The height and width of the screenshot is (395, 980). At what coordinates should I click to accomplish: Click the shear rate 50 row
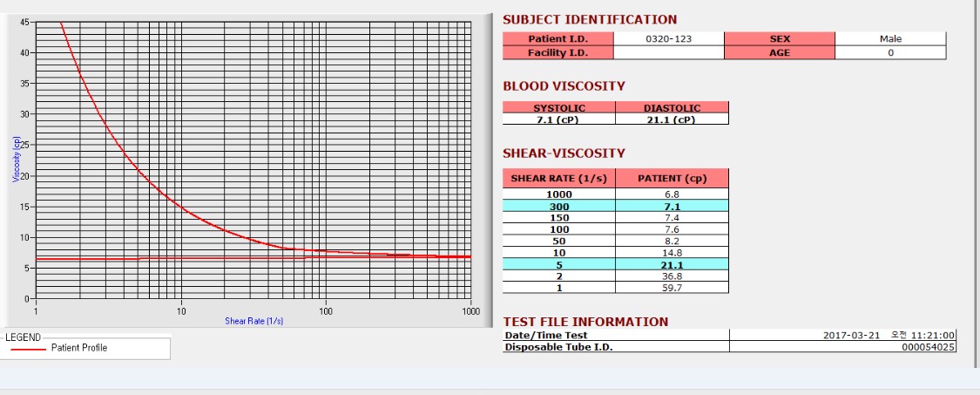point(616,241)
